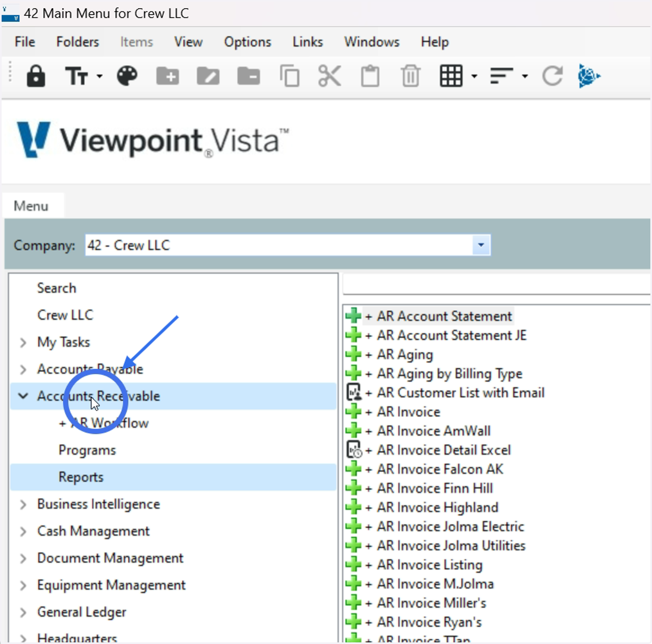
Task: Open the Windows menu
Action: pos(372,42)
